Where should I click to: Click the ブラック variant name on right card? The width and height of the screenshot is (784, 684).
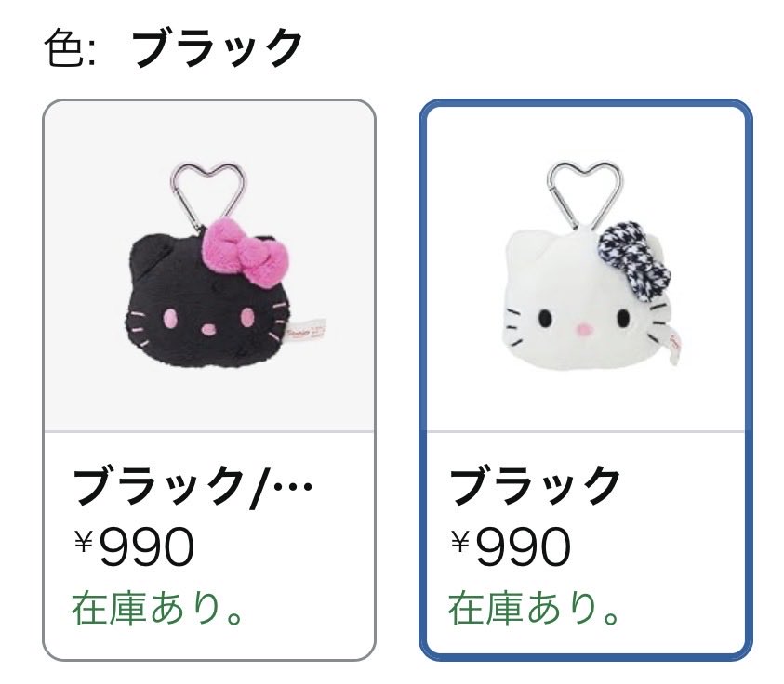(x=535, y=486)
